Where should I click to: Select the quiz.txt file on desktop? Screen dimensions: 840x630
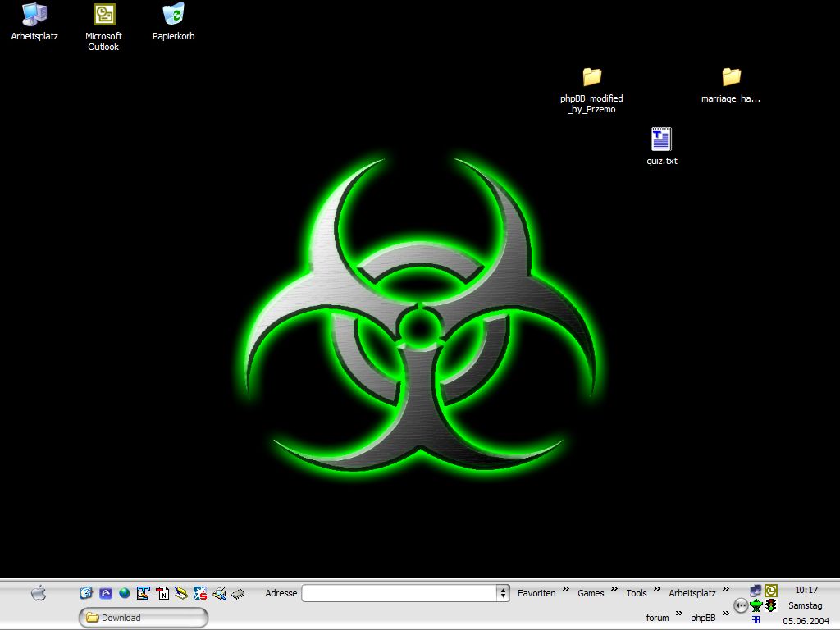tap(661, 139)
